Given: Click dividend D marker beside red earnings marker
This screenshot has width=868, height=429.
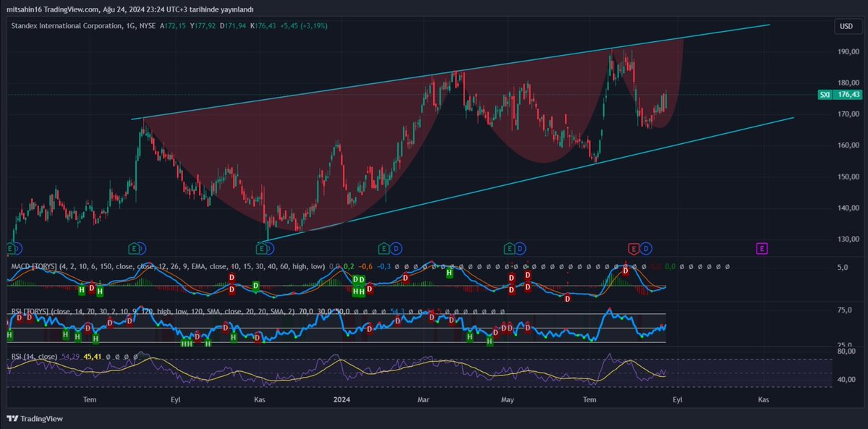Looking at the screenshot, I should tap(646, 249).
